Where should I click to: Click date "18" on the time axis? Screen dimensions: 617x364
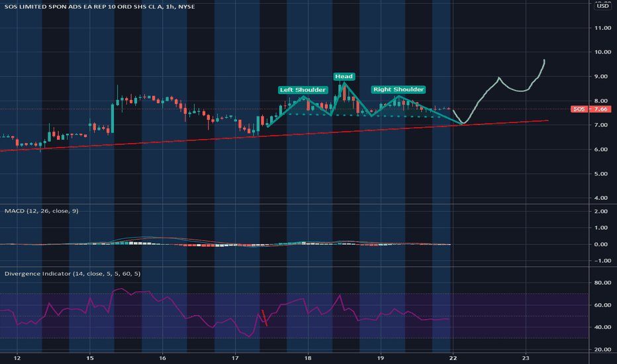pos(308,357)
